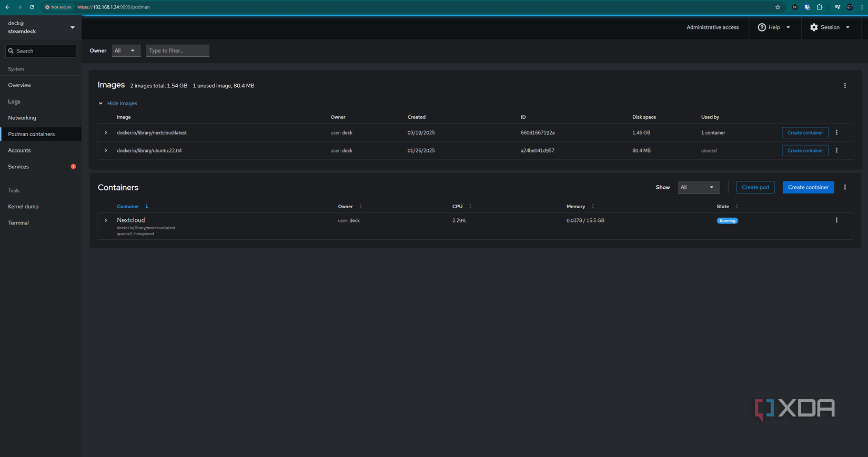This screenshot has height=457, width=868.
Task: Click the 0.0378 / 15.5 GB memory value
Action: (586, 220)
